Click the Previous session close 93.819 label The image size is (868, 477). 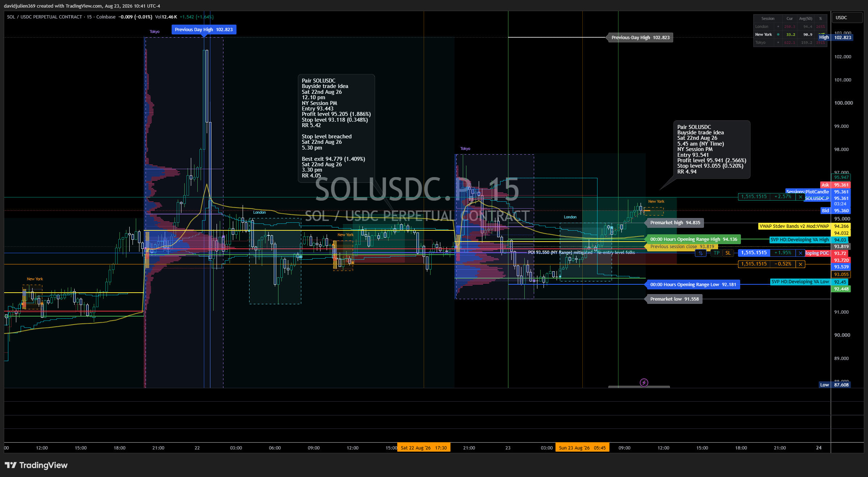click(x=682, y=247)
